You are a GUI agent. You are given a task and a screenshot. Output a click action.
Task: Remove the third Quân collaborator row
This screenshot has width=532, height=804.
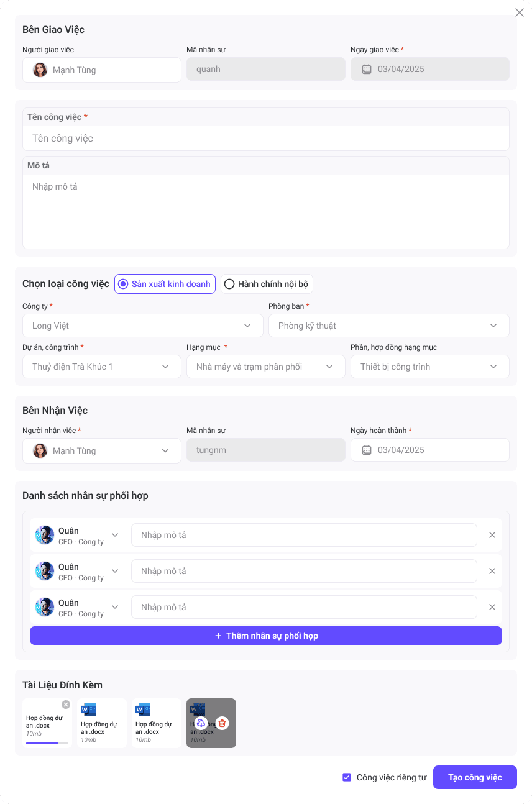492,607
